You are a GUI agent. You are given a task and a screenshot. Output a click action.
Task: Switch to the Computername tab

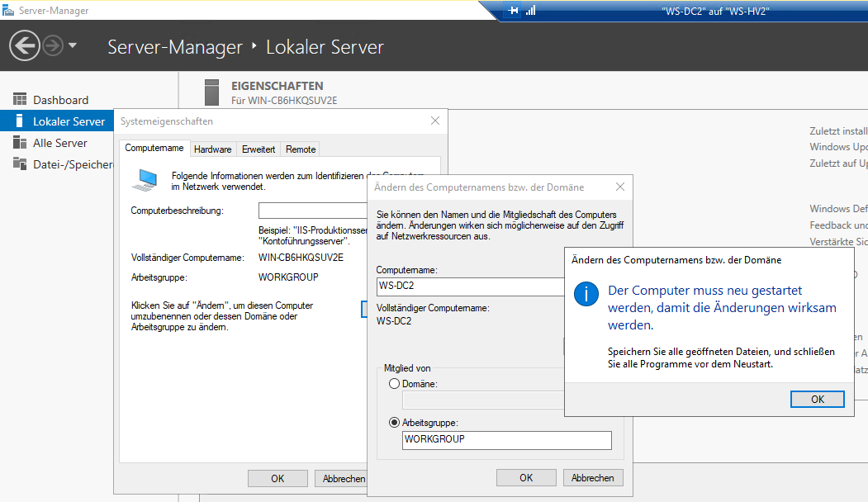pos(154,148)
